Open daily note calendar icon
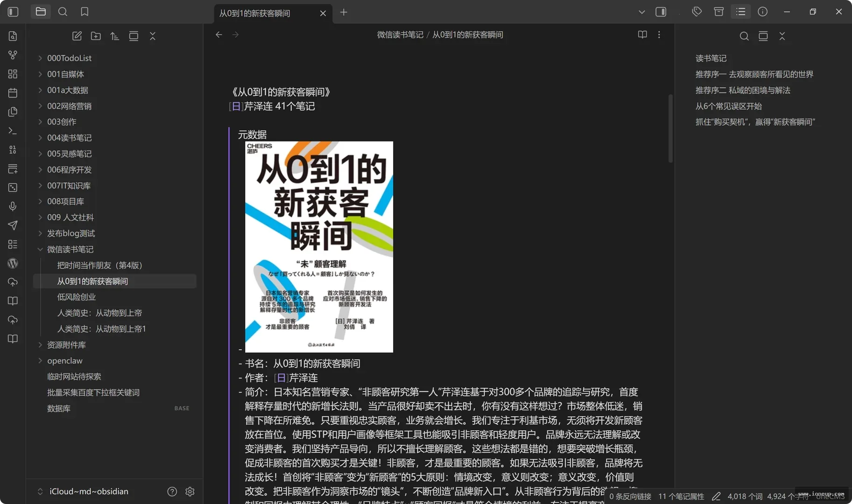The height and width of the screenshot is (504, 852). click(x=13, y=93)
